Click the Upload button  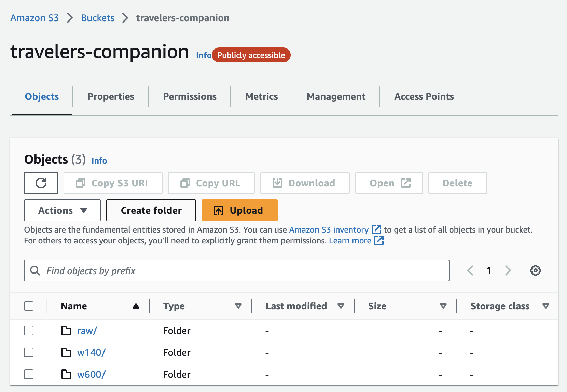(x=239, y=210)
